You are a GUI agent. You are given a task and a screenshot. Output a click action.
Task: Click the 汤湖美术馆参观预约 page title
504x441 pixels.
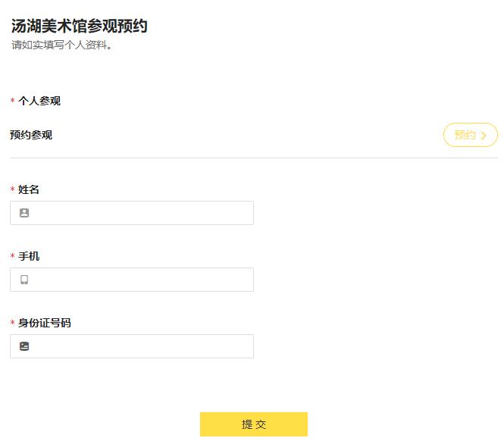[x=80, y=26]
